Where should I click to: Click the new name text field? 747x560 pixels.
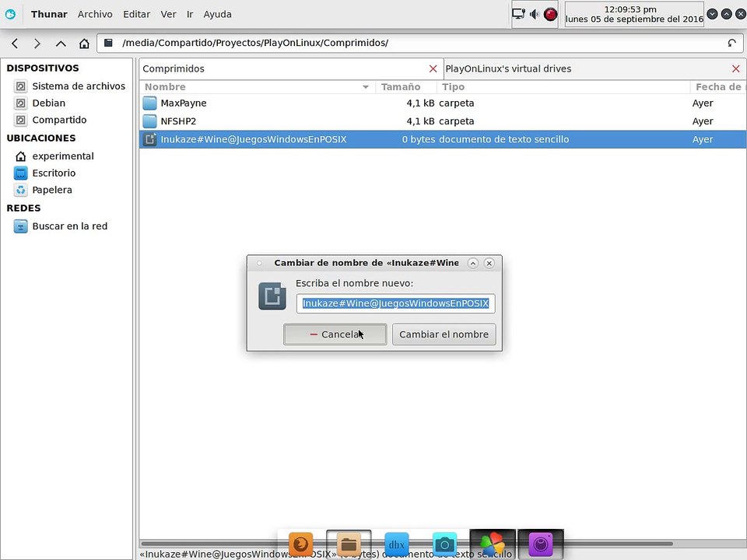click(x=396, y=303)
